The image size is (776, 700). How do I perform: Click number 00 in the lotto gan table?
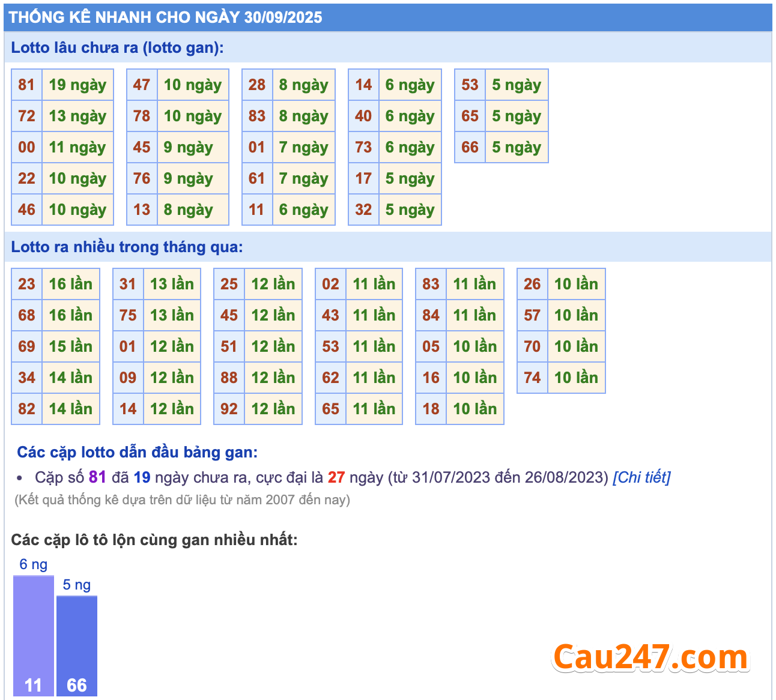tap(26, 147)
